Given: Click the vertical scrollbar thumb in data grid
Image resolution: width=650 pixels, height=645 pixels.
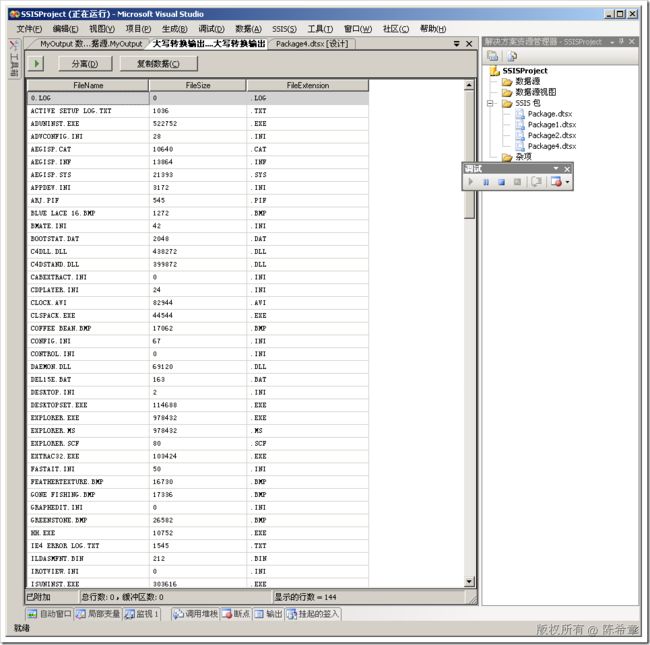Looking at the screenshot, I should coord(469,155).
